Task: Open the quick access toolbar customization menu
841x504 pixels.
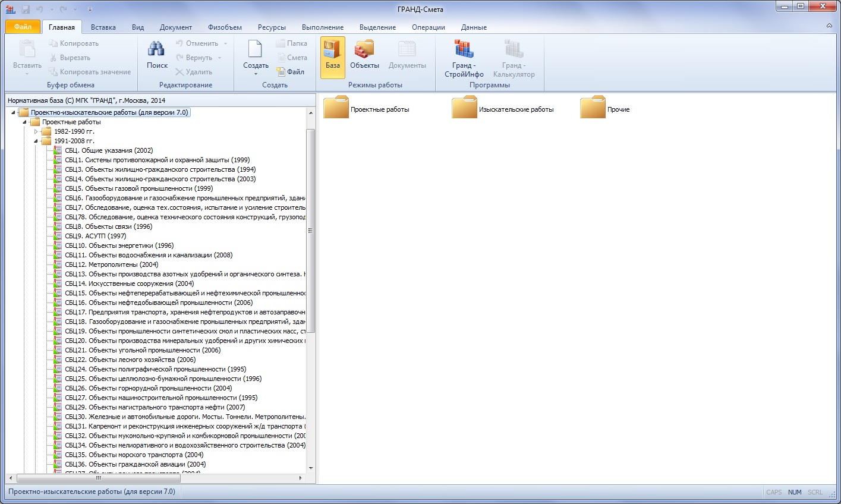Action: click(x=90, y=10)
